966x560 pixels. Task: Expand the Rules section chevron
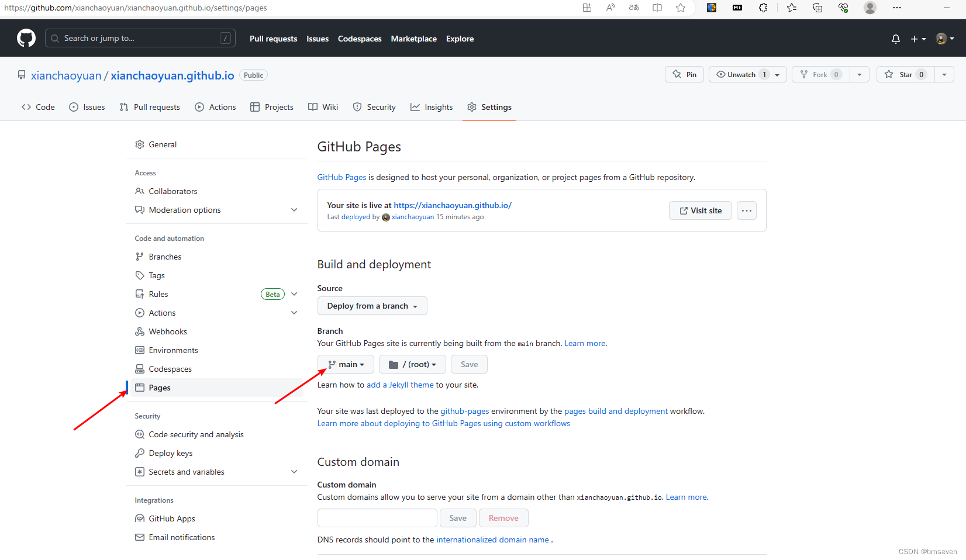click(x=294, y=294)
